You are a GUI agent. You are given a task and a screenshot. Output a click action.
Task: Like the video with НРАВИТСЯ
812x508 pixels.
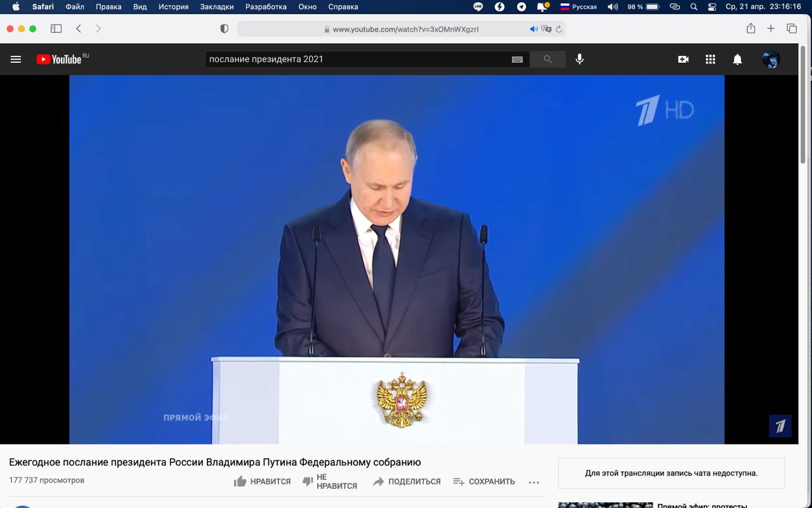(262, 481)
